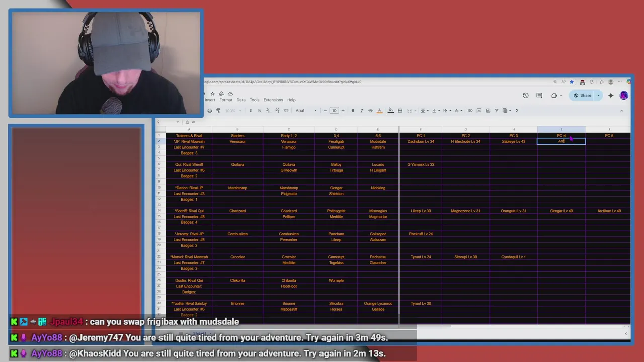Open the functions sigma menu
The image size is (644, 362).
point(517,110)
